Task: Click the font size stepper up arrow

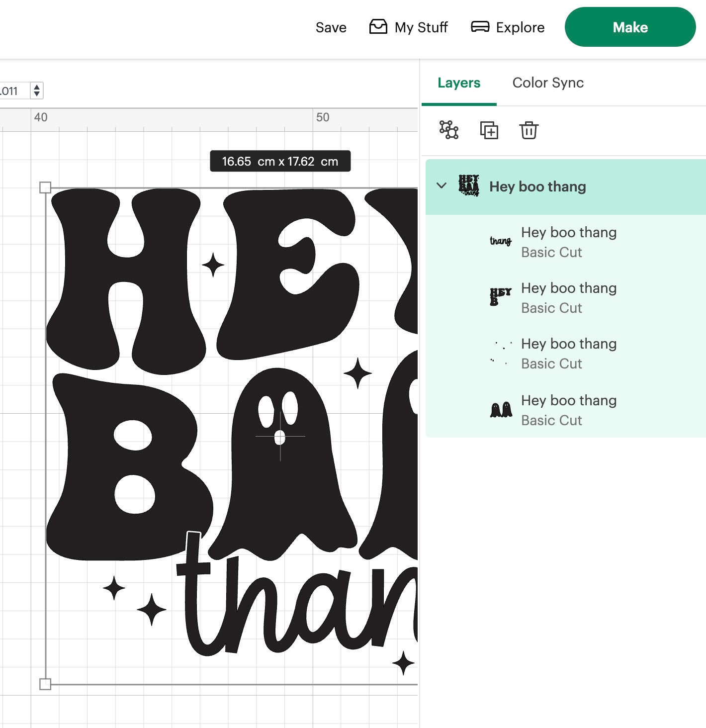Action: [x=37, y=88]
